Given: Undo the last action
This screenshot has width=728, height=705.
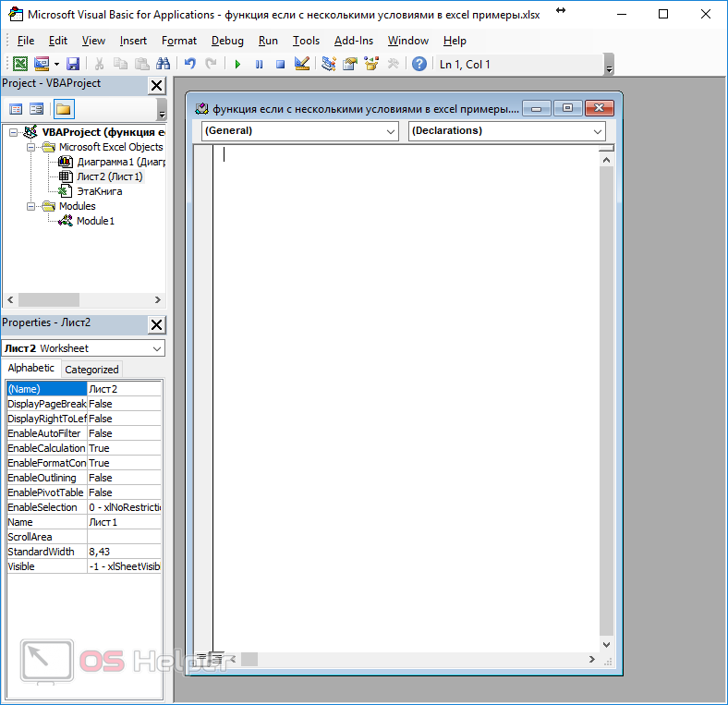Looking at the screenshot, I should (x=189, y=64).
